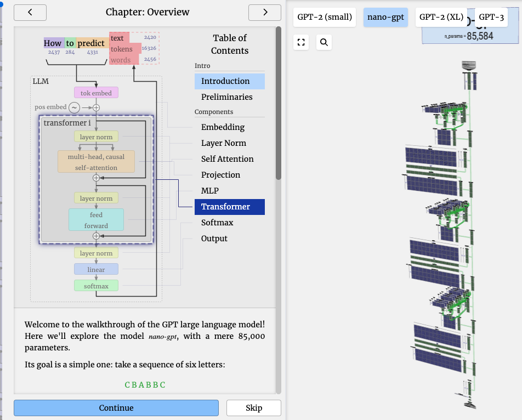Viewport: 522px width, 420px height.
Task: Go to previous chapter with left chevron
Action: click(30, 12)
